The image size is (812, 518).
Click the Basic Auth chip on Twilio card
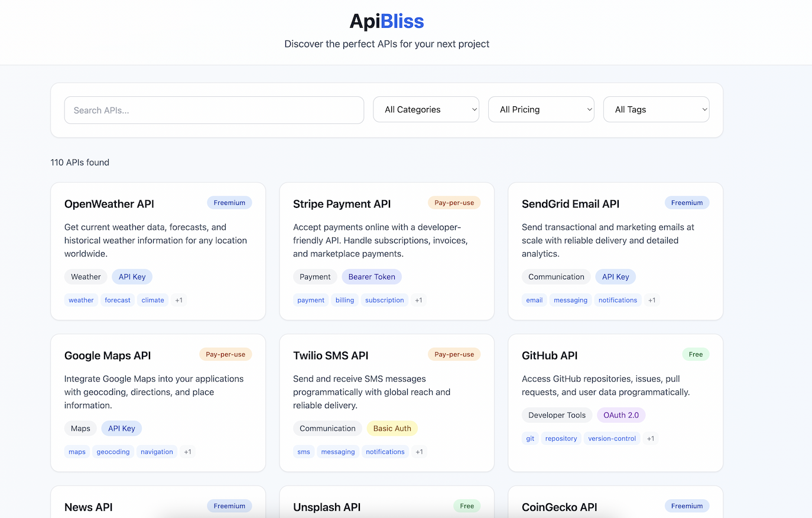392,429
